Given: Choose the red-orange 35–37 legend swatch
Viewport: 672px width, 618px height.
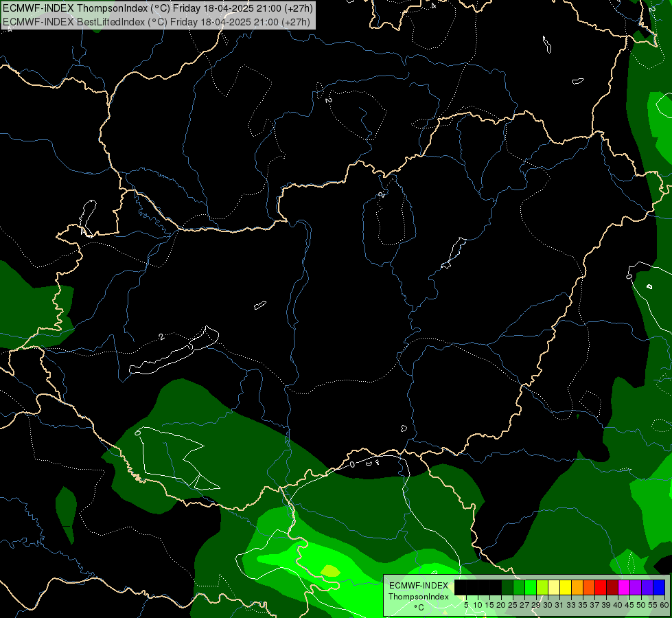Looking at the screenshot, I should [x=589, y=588].
